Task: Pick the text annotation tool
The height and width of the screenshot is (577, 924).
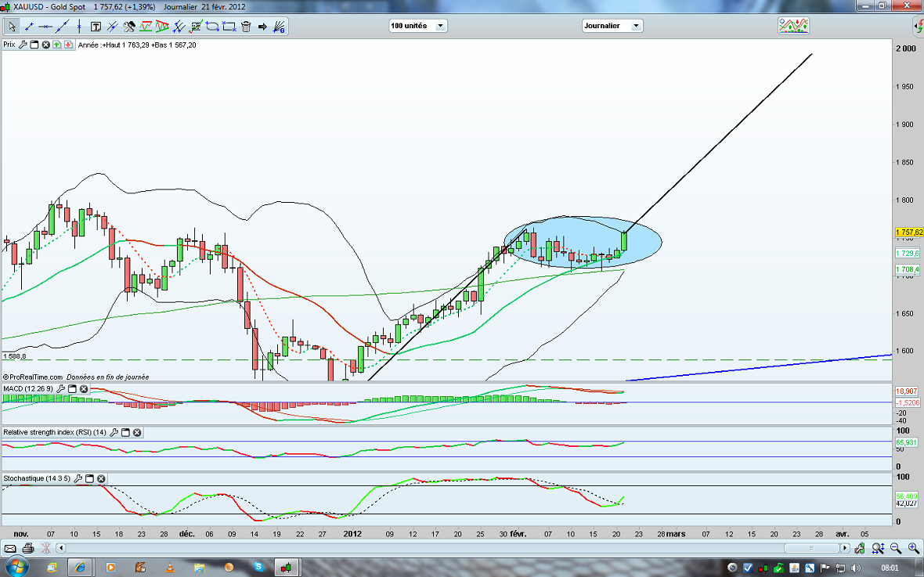Action: click(96, 27)
